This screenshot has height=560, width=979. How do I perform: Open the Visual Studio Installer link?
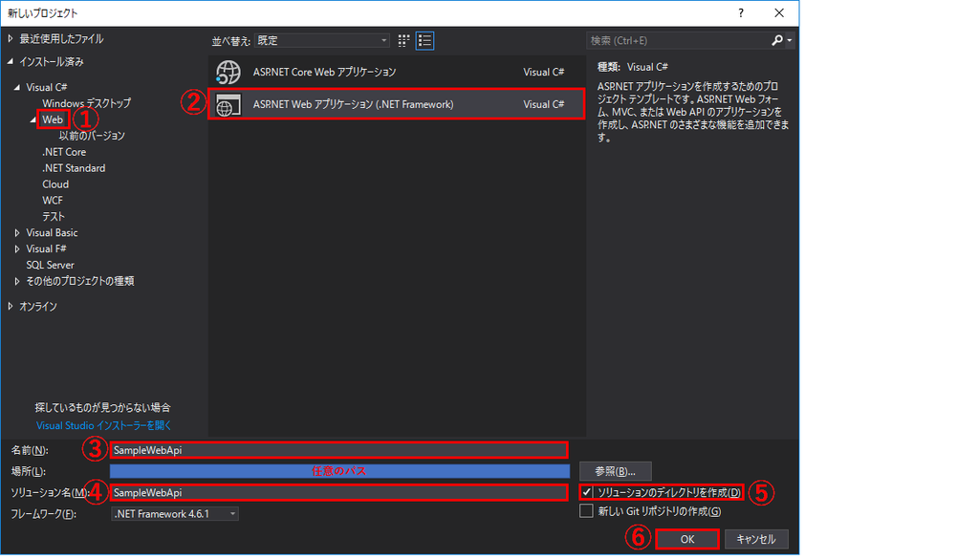click(x=103, y=426)
